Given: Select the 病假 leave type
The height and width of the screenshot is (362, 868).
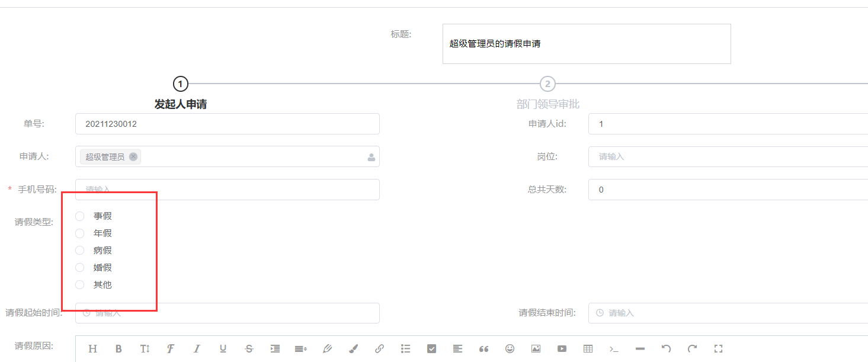Looking at the screenshot, I should click(79, 251).
